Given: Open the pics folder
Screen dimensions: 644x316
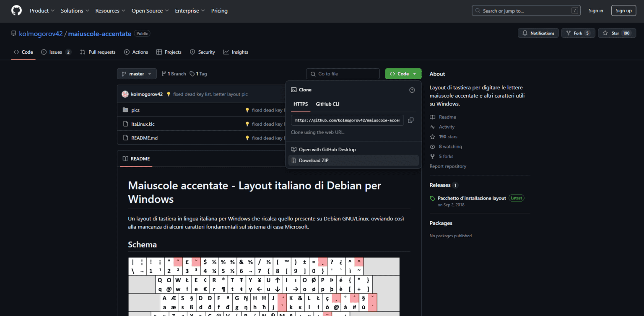Looking at the screenshot, I should tap(135, 110).
